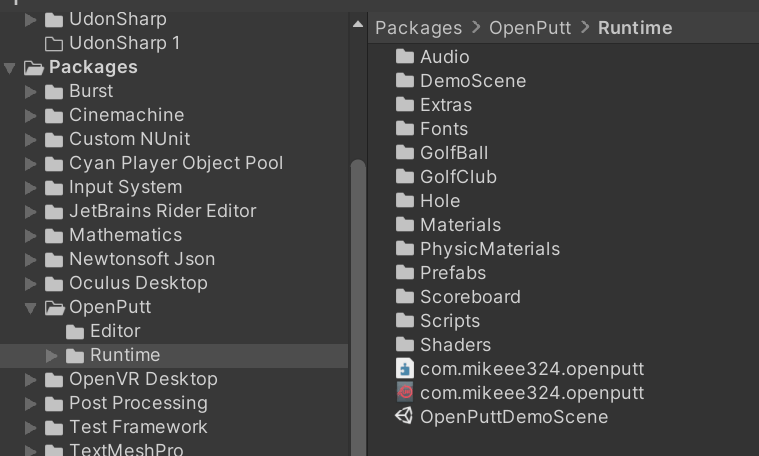759x456 pixels.
Task: Expand the Runtime folder in tree
Action: pos(51,356)
